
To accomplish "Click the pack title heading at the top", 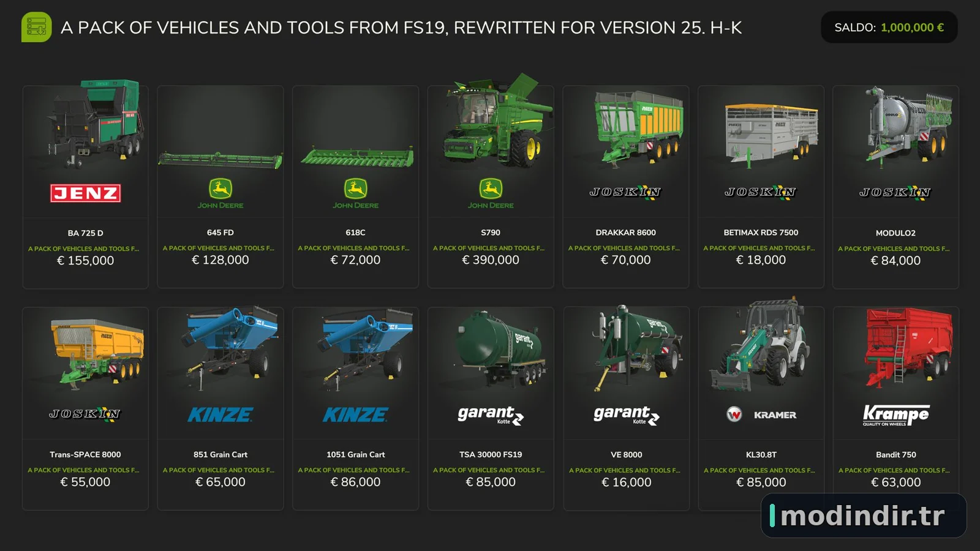I will click(x=401, y=28).
